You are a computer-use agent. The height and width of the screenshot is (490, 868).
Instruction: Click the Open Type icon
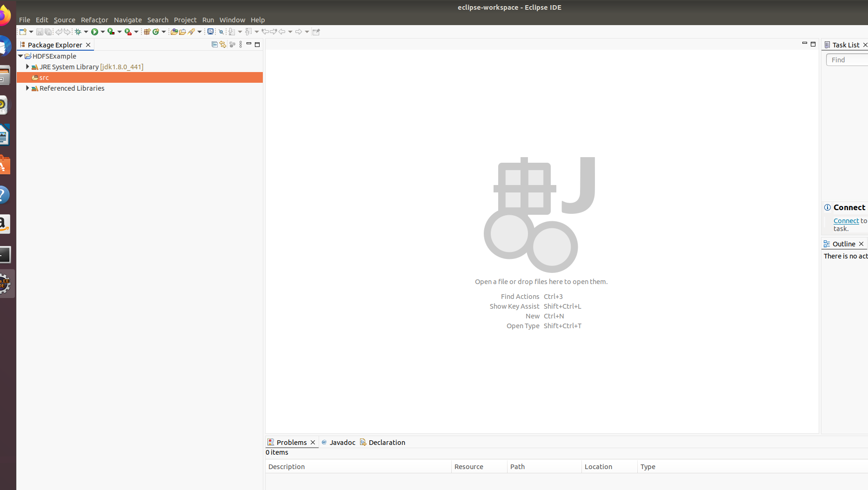point(174,32)
